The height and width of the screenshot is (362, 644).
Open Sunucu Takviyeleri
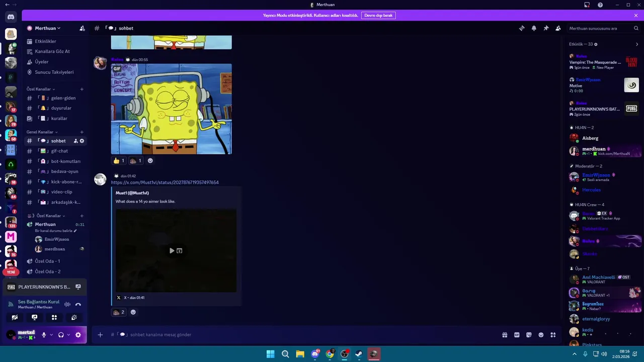click(55, 72)
